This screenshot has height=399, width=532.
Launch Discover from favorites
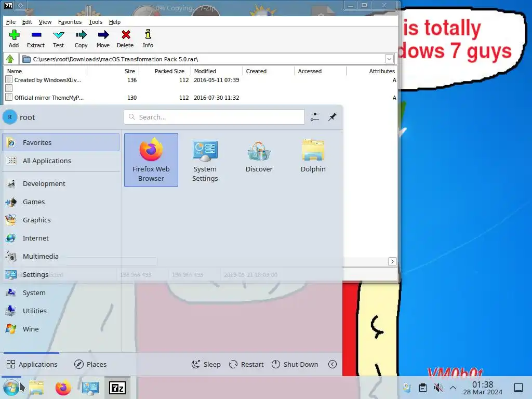click(x=259, y=160)
